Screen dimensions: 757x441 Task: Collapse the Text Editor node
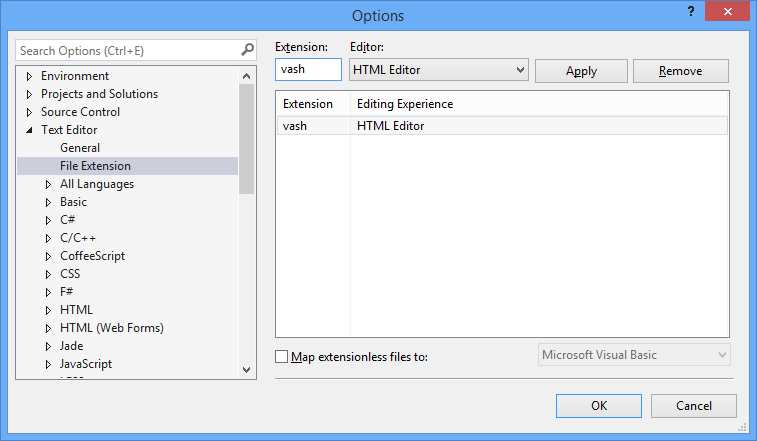(29, 130)
